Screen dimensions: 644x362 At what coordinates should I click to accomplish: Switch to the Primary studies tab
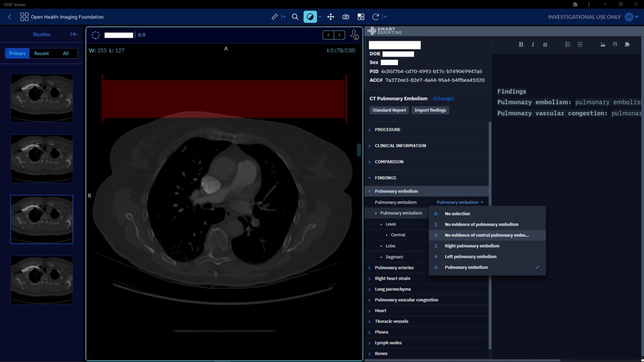tap(17, 53)
